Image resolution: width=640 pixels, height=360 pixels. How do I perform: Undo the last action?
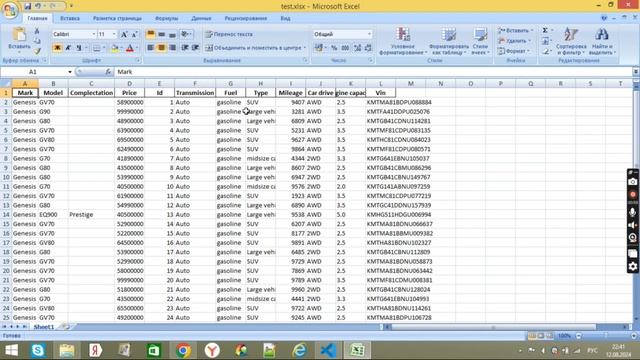point(38,6)
